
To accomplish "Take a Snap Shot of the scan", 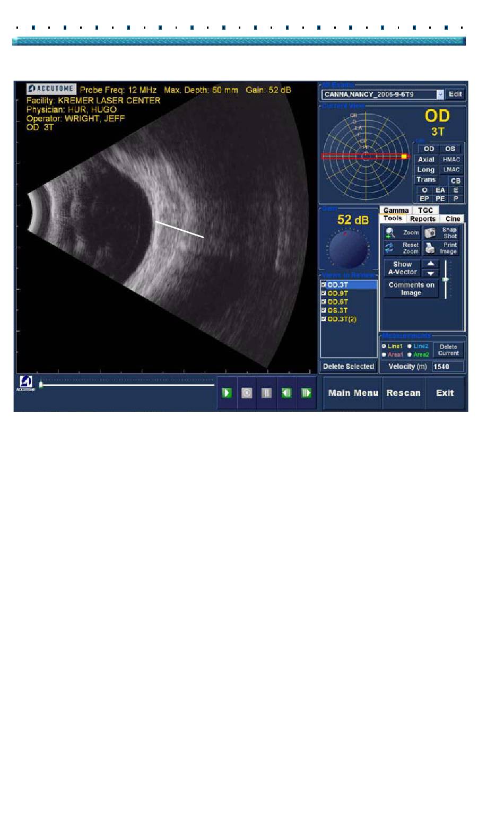I will (440, 232).
